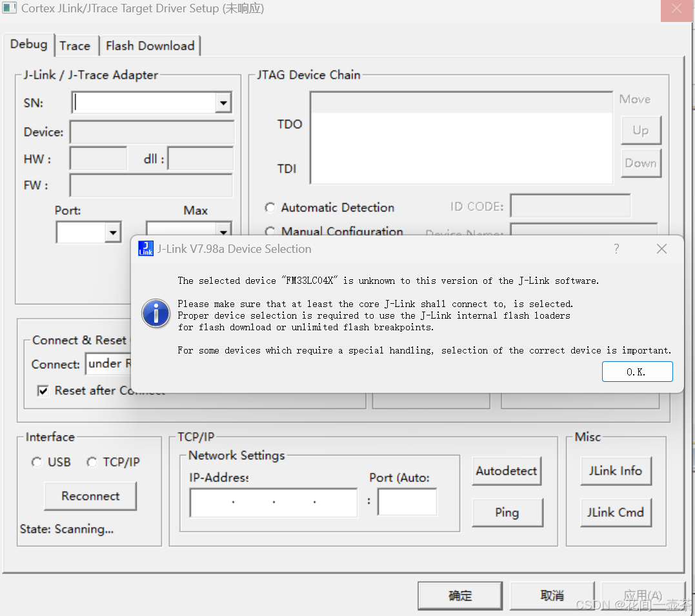Switch to the Debug tab

pyautogui.click(x=29, y=45)
